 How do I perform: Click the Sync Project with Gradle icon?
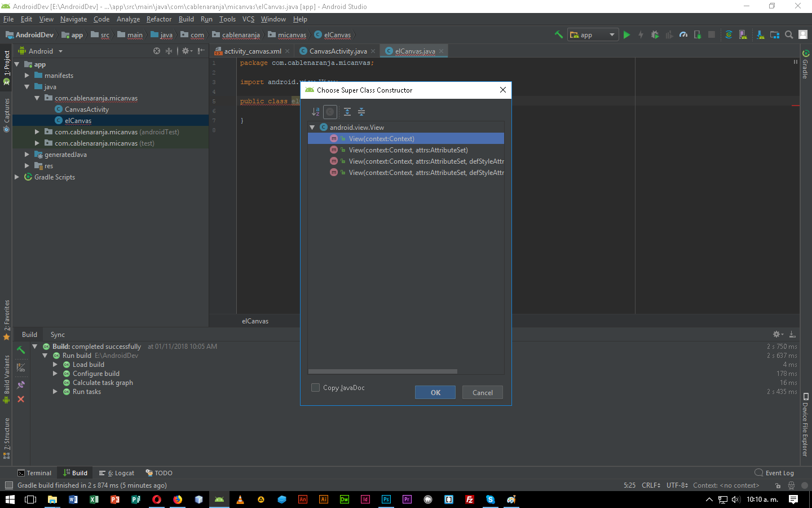[729, 34]
